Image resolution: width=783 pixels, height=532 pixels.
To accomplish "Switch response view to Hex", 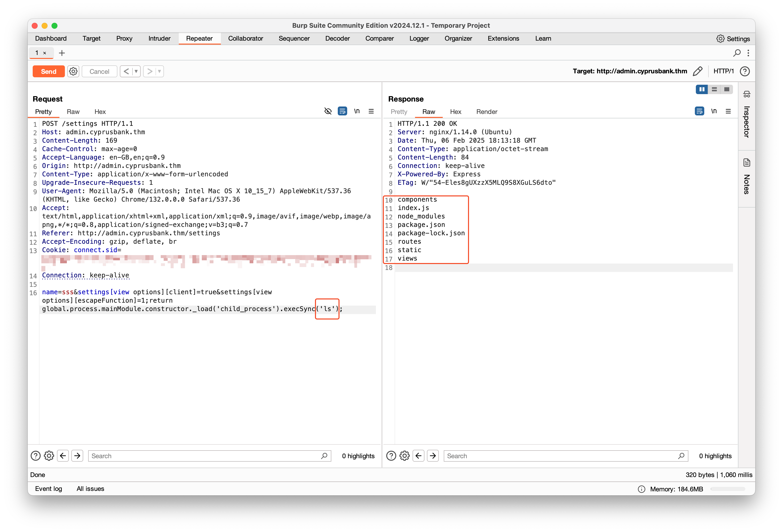I will [456, 111].
